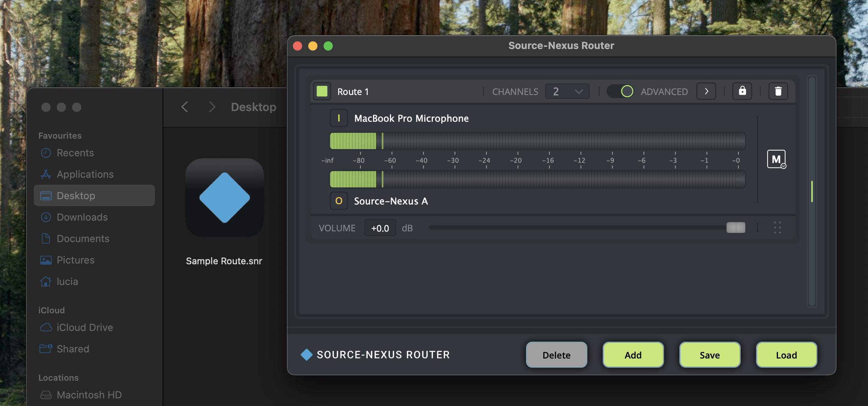
Task: Click the routes list vertical scrollbar
Action: click(812, 192)
